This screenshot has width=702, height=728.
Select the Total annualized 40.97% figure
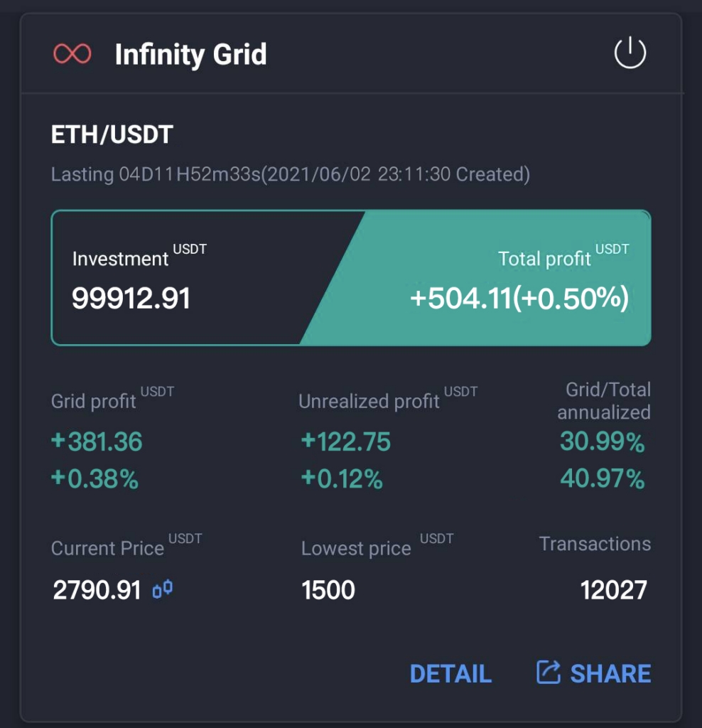(602, 480)
